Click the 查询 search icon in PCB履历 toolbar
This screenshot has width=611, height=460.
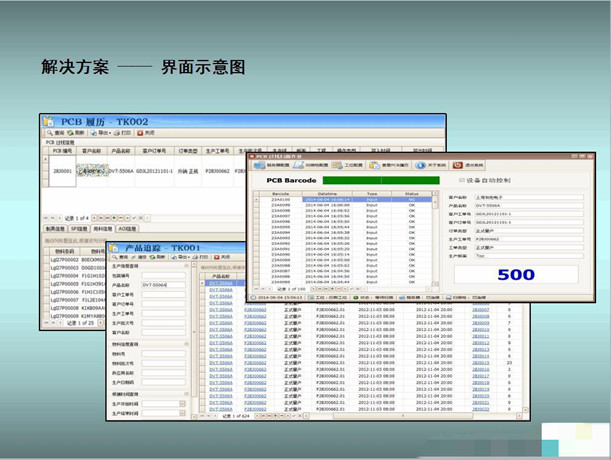(51, 132)
